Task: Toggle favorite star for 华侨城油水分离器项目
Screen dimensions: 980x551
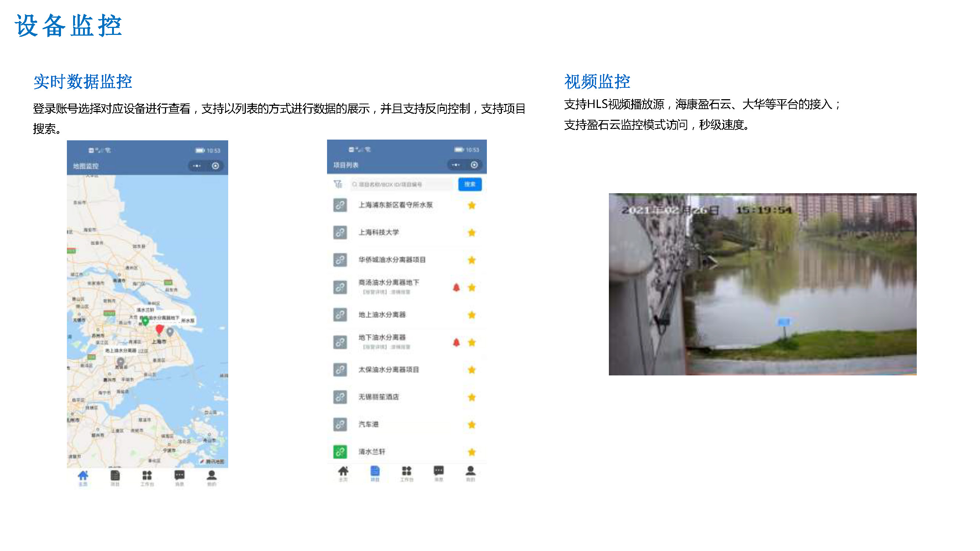Action: click(x=472, y=260)
